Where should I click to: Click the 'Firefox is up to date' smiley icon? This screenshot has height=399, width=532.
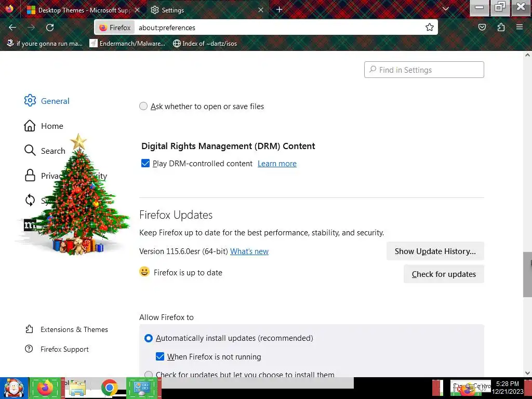[x=144, y=272]
